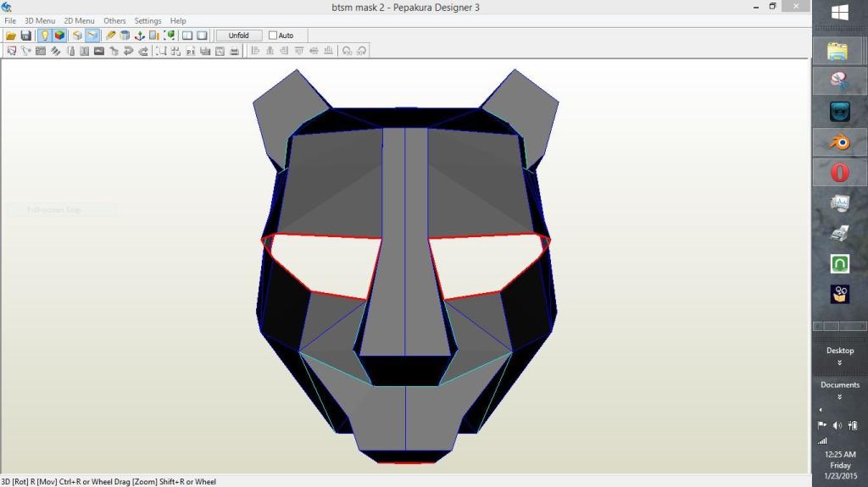Toggle the light bulb lighting icon
This screenshot has height=487, width=868.
point(44,36)
